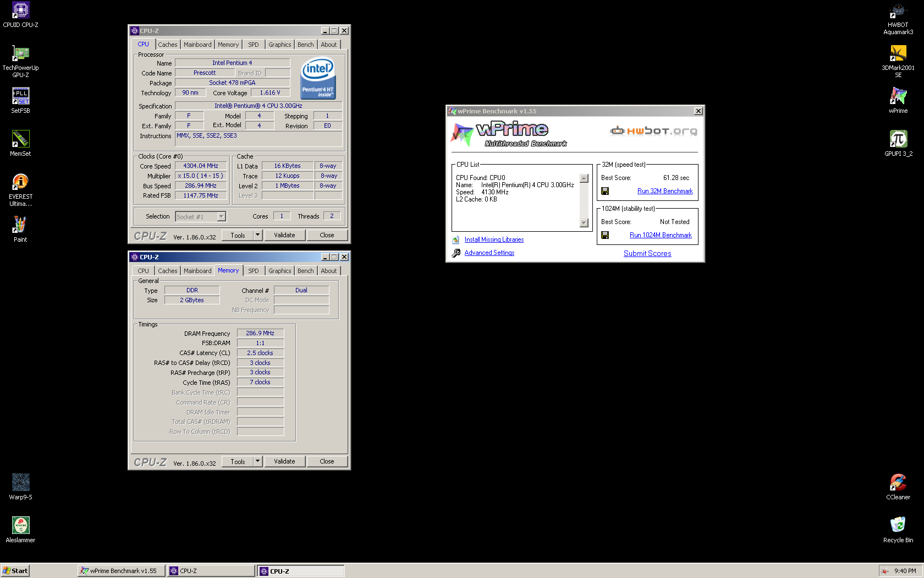Click Tools button in the top CPU-Z window
This screenshot has width=924, height=578.
(x=238, y=235)
